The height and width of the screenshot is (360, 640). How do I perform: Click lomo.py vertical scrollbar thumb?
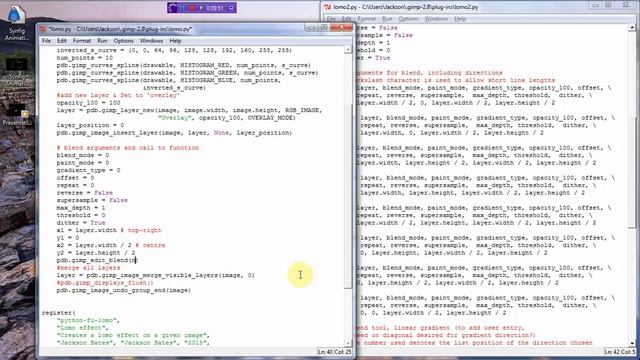click(x=348, y=196)
